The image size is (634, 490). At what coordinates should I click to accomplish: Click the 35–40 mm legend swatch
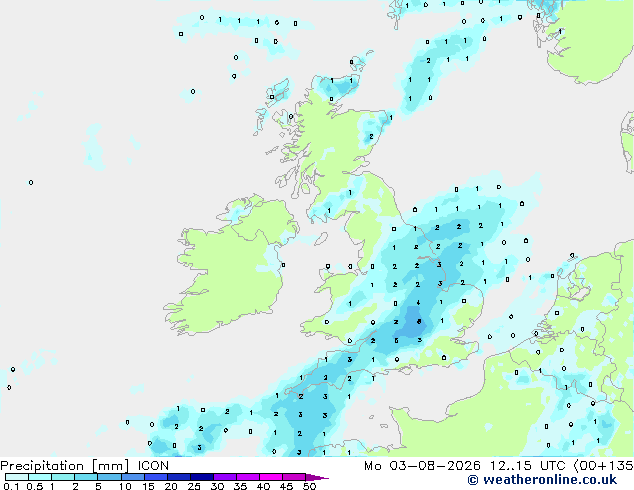coord(248,477)
